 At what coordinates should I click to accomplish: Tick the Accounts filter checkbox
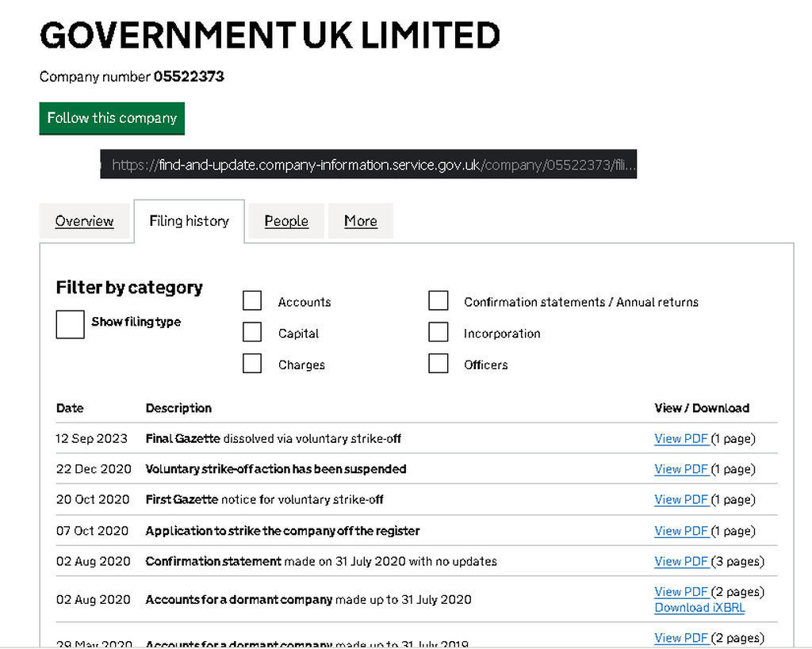coord(252,301)
